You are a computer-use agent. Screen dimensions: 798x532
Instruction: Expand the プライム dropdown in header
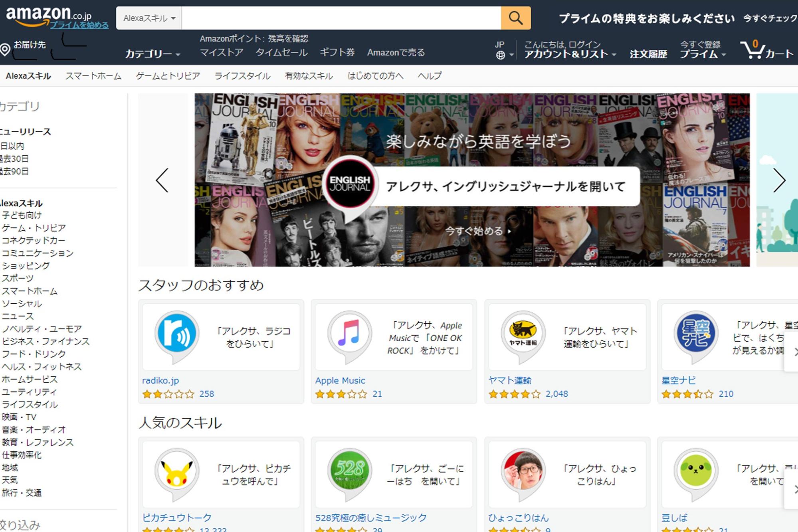(x=703, y=54)
